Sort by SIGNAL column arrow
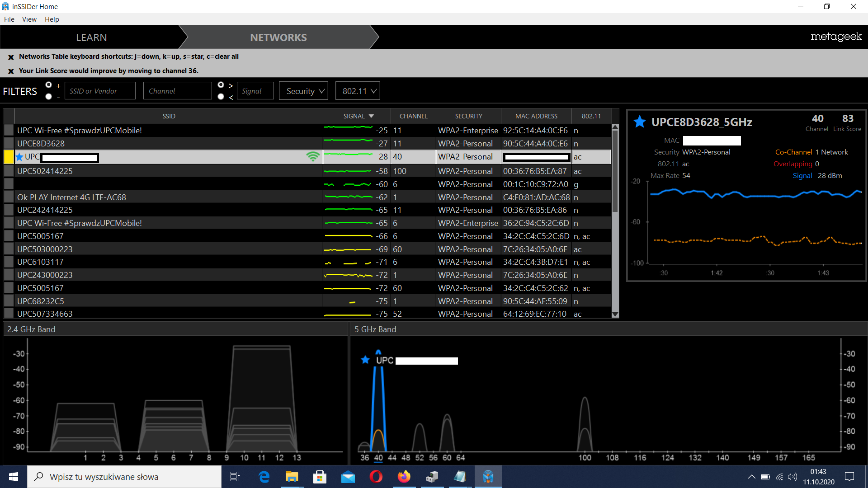Screen dimensions: 868x488 coord(371,116)
